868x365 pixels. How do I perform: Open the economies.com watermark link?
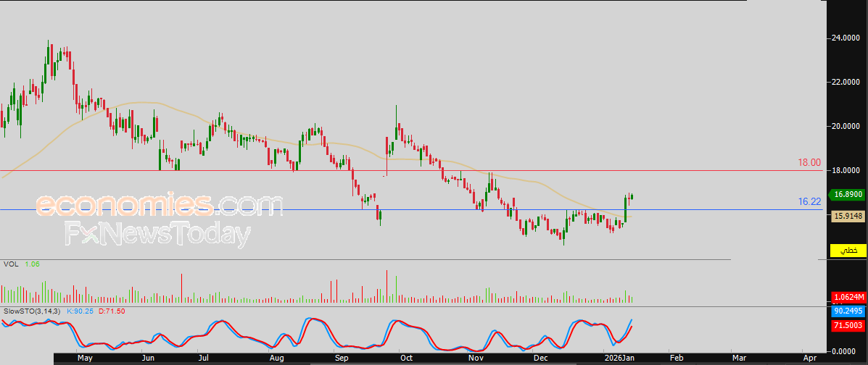pos(160,205)
